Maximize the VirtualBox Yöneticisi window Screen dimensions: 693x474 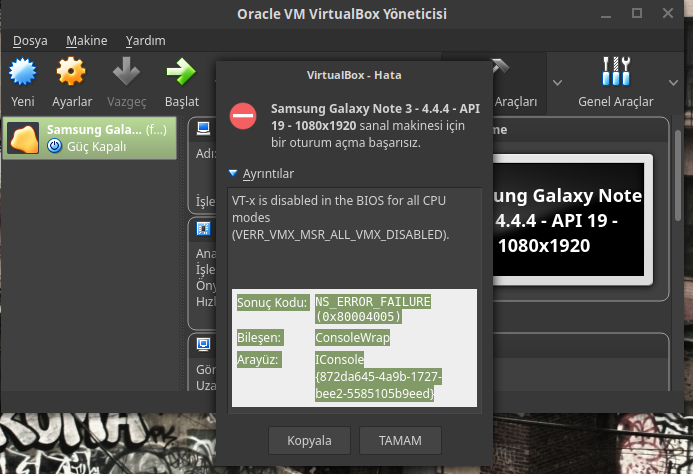point(637,13)
